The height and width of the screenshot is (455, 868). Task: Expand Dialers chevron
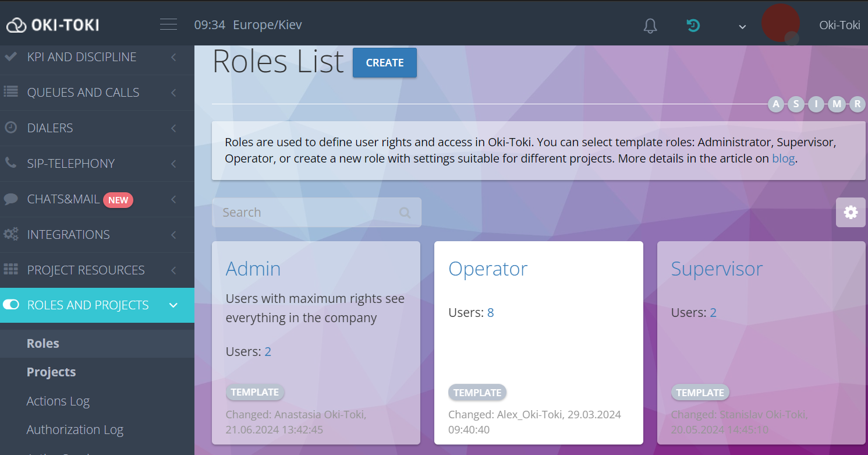tap(173, 128)
